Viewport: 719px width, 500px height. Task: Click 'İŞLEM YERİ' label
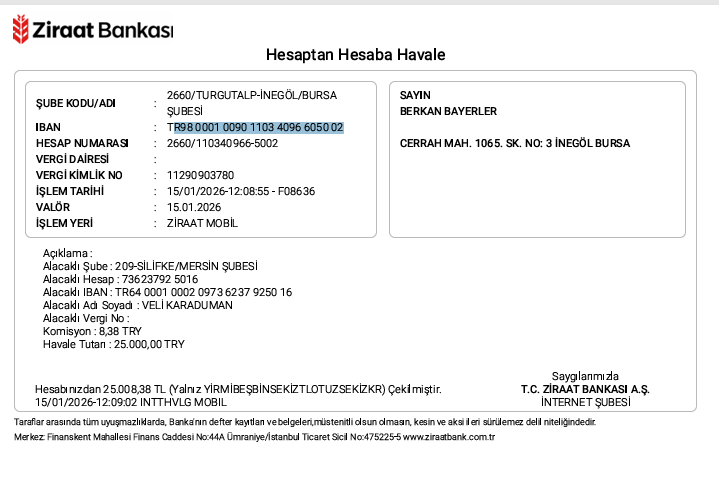coord(64,223)
